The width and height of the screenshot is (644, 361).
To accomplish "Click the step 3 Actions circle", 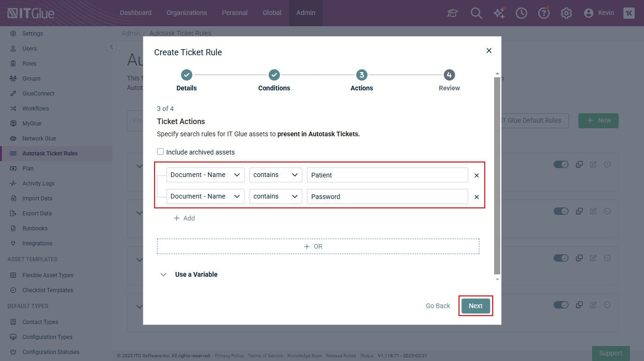I will [362, 75].
